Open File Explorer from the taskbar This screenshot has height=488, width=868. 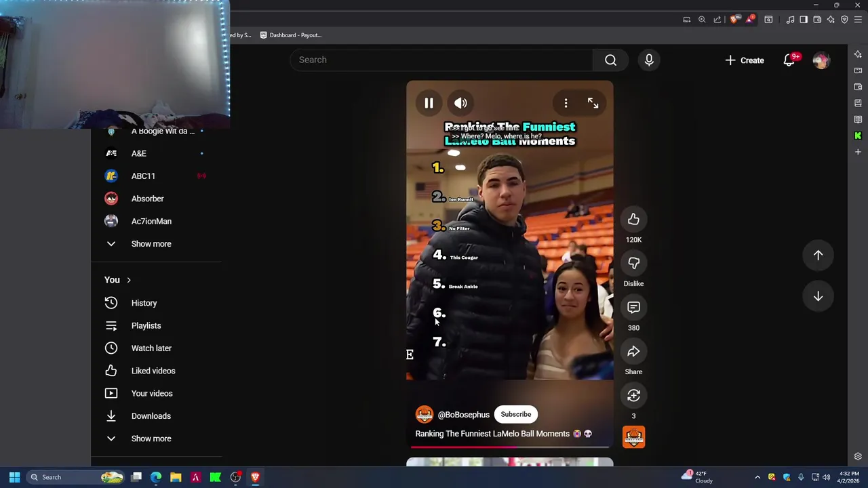(x=176, y=477)
